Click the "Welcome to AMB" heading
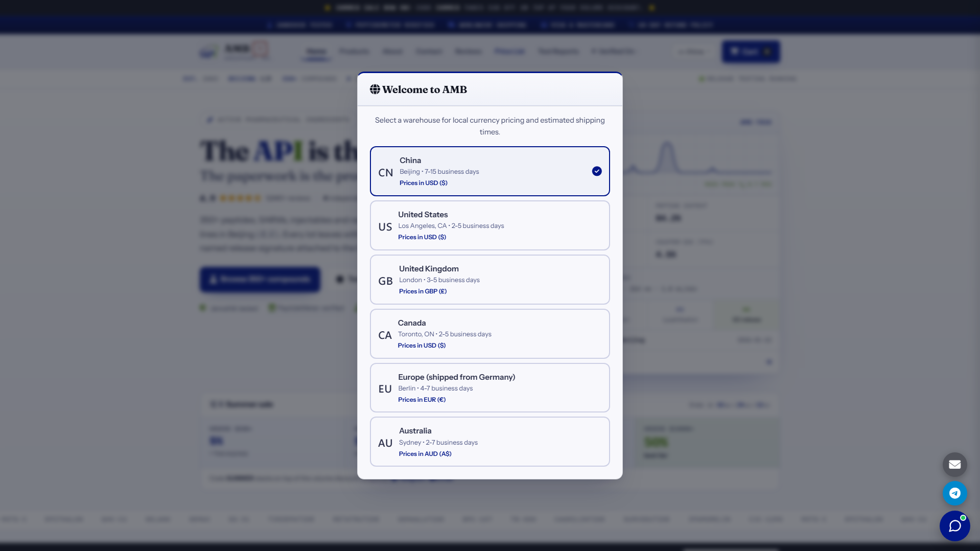The height and width of the screenshot is (551, 980). (x=425, y=89)
